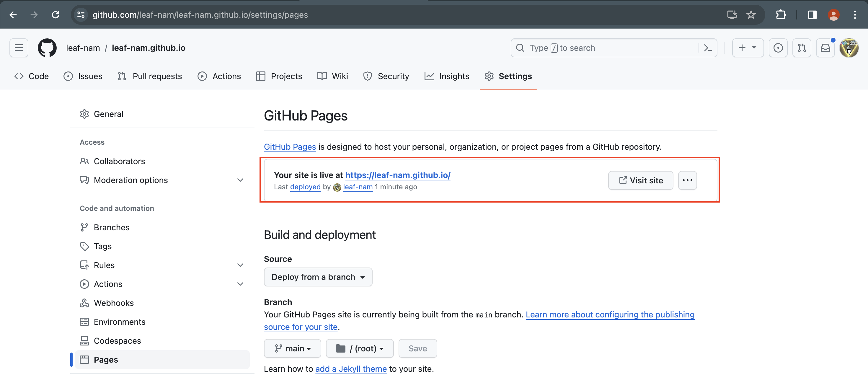The width and height of the screenshot is (868, 375).
Task: Open Learn more about configuring the publishing link
Action: (610, 315)
